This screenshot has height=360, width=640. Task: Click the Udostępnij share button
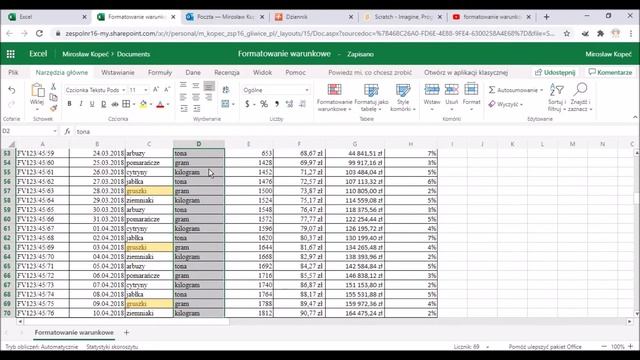pyautogui.click(x=555, y=72)
